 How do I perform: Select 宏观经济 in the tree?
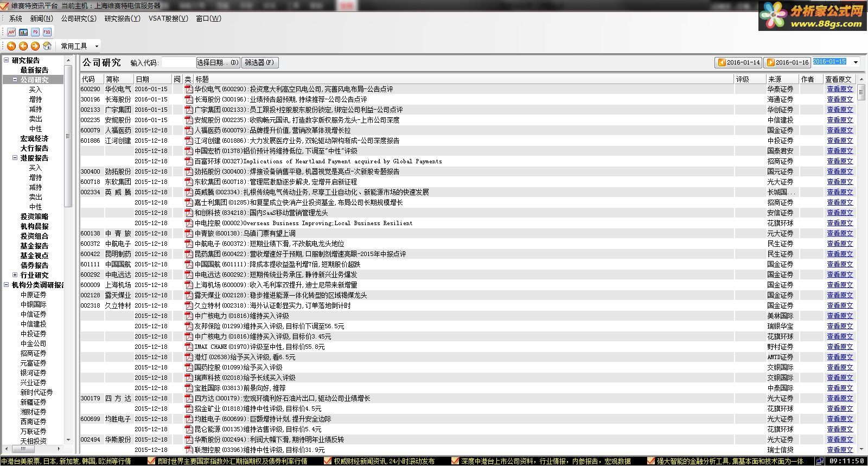34,138
